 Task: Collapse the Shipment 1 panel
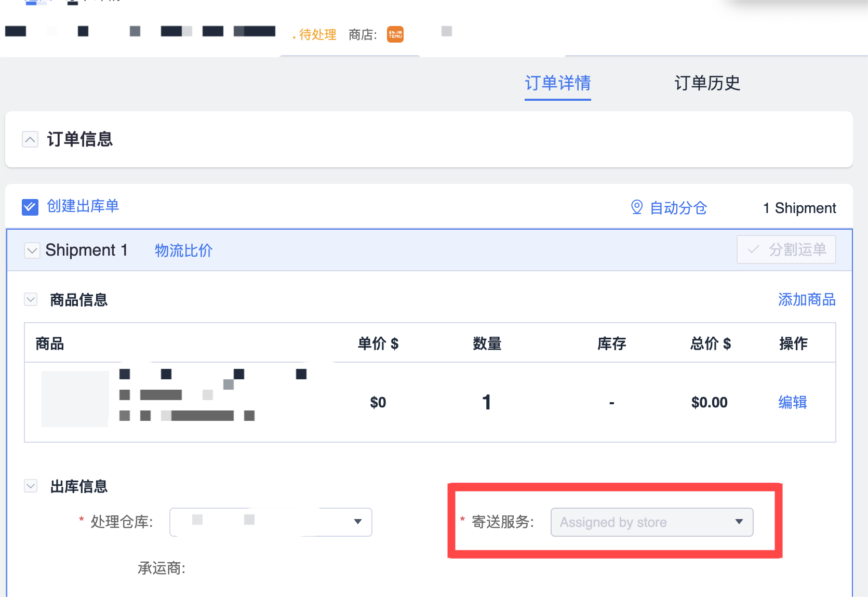[x=32, y=250]
